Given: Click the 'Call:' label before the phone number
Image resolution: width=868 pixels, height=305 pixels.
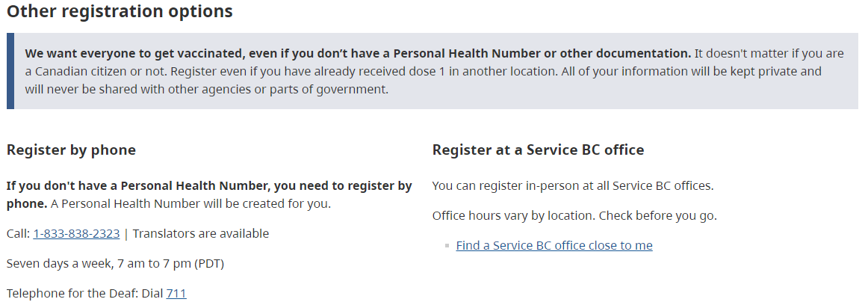Looking at the screenshot, I should click(x=18, y=233).
